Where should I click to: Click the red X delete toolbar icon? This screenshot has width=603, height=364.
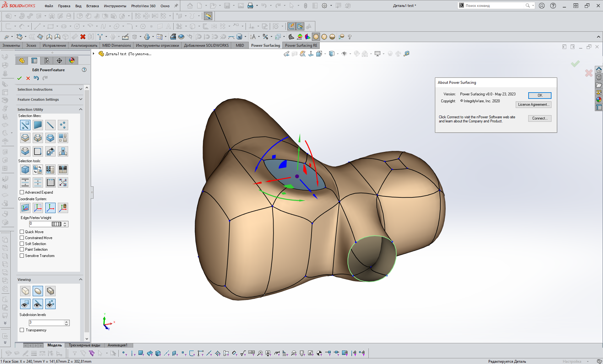click(x=83, y=37)
